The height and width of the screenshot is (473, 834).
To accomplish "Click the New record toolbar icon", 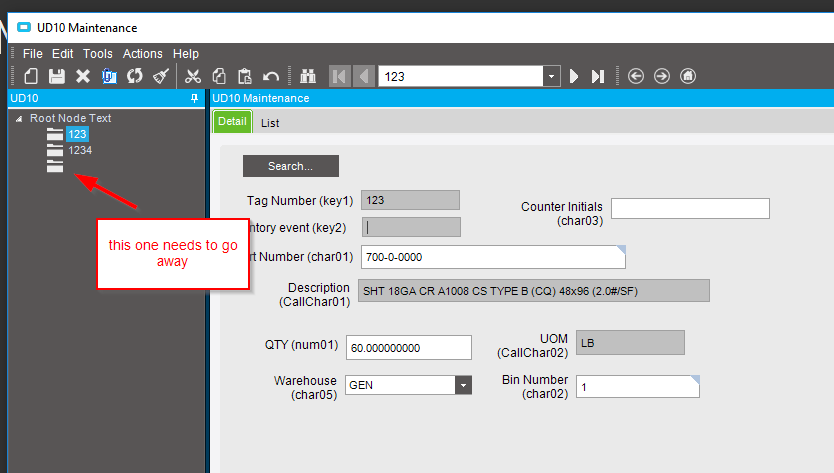I will (x=31, y=76).
